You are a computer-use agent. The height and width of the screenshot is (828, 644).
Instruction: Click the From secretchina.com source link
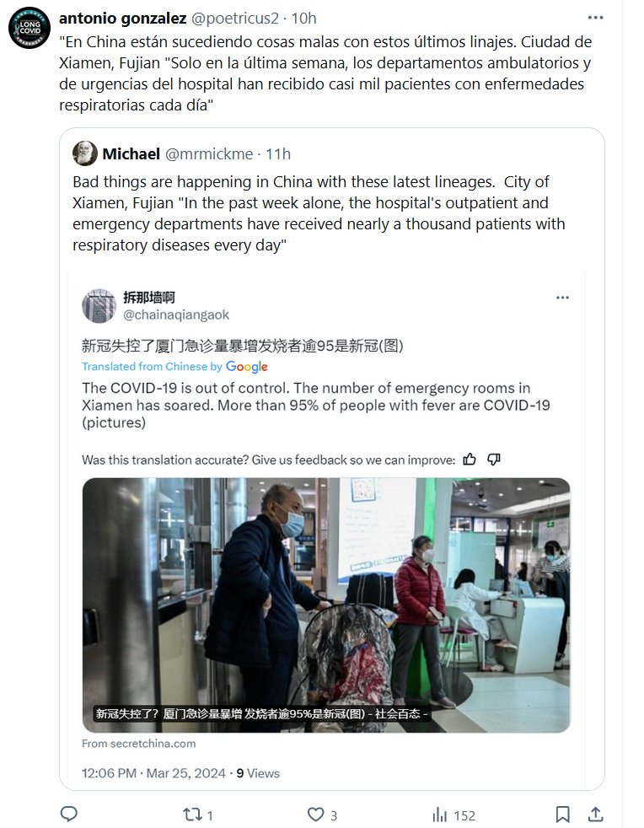139,744
